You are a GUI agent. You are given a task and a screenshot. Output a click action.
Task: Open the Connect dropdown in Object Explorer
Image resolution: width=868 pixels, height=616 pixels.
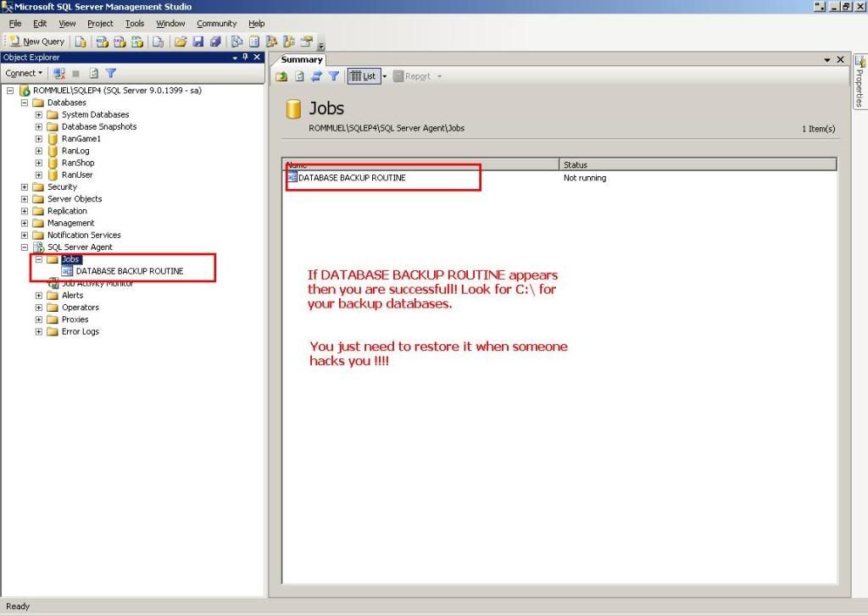[24, 74]
